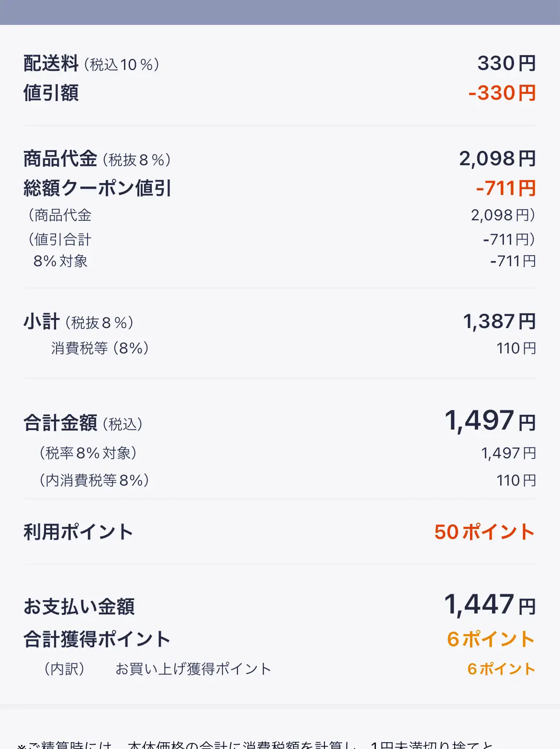
Task: Click the お買い上げ獲得ポイント breakdown text
Action: point(193,669)
